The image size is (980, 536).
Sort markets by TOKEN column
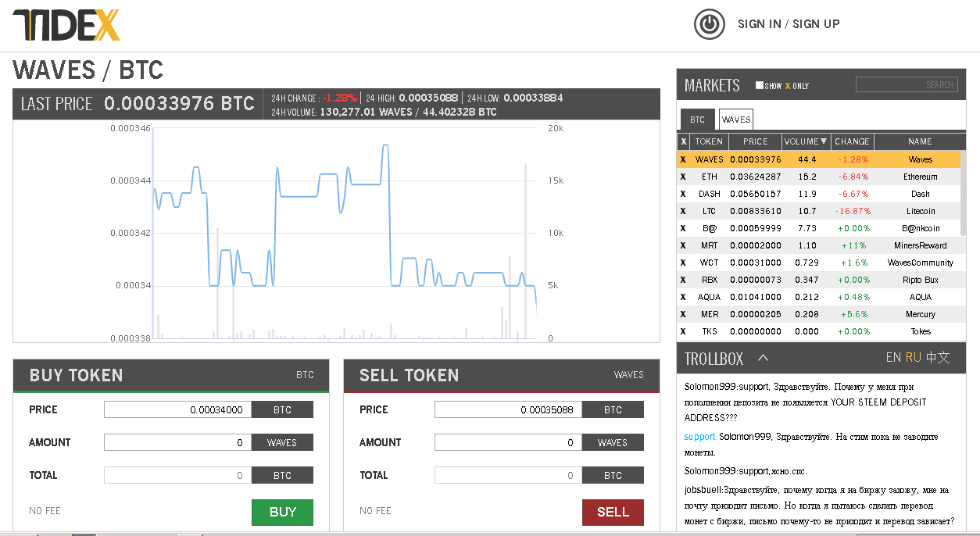click(x=709, y=141)
